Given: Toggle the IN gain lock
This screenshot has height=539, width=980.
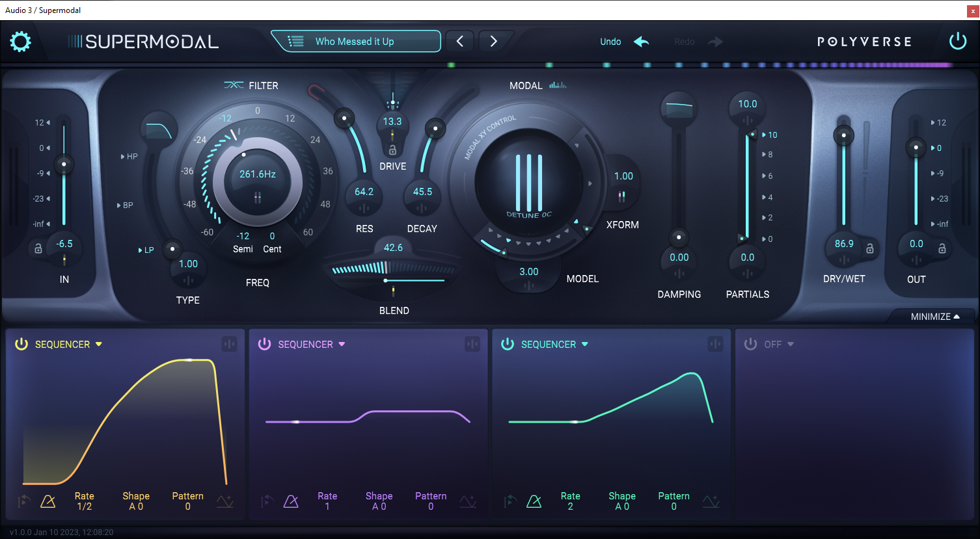Looking at the screenshot, I should pos(38,248).
